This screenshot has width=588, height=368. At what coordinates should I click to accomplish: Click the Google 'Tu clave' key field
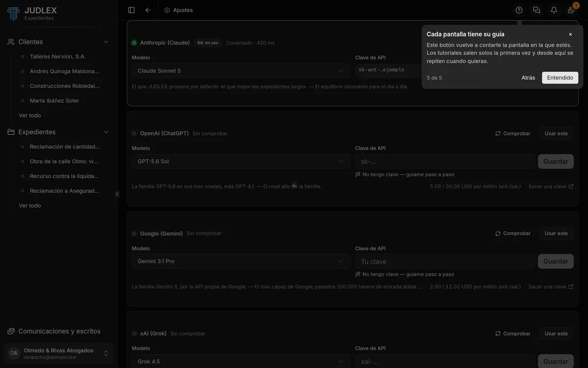[445, 261]
